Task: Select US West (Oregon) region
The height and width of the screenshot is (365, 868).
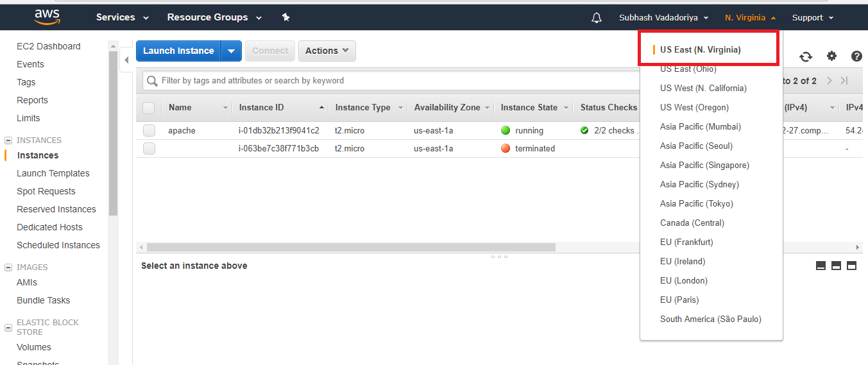Action: coord(694,107)
